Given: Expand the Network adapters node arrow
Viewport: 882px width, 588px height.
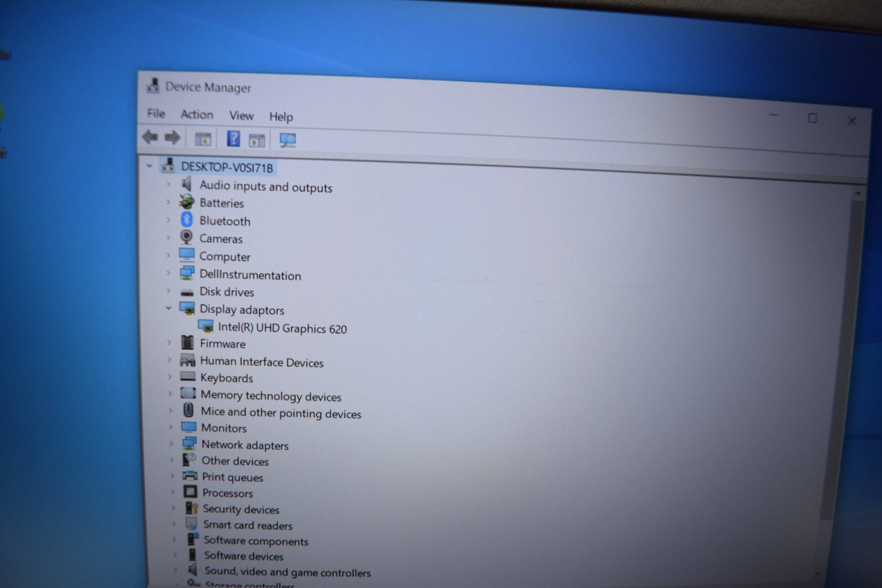Looking at the screenshot, I should pos(171,443).
